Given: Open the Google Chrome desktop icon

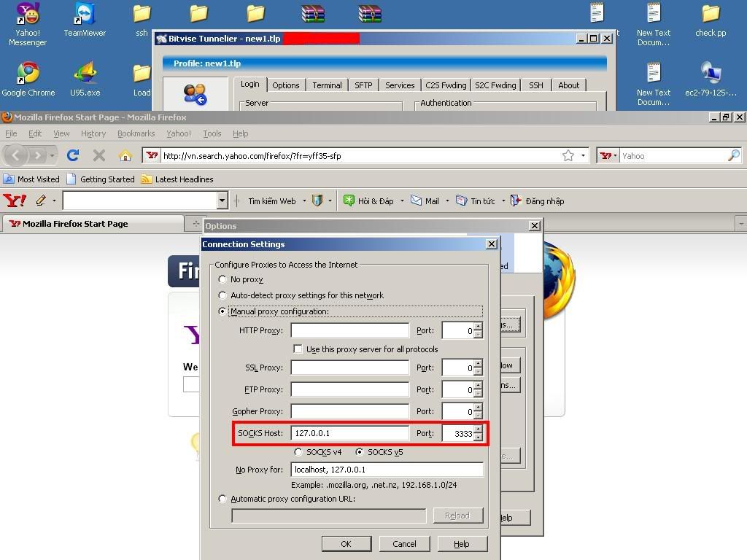Looking at the screenshot, I should 28,79.
